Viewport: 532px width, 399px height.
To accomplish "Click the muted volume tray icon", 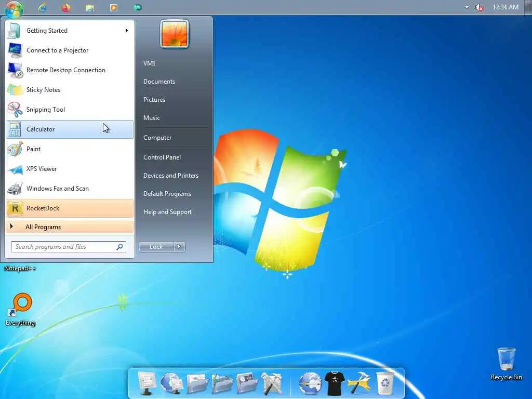I will [x=480, y=7].
